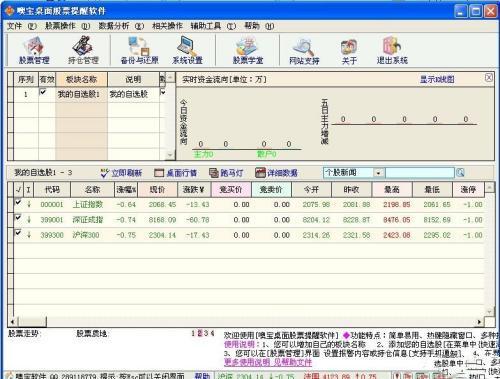Screen dimensions: 500x379
Task: Open the 股票管理 stock management tool
Action: tap(34, 51)
